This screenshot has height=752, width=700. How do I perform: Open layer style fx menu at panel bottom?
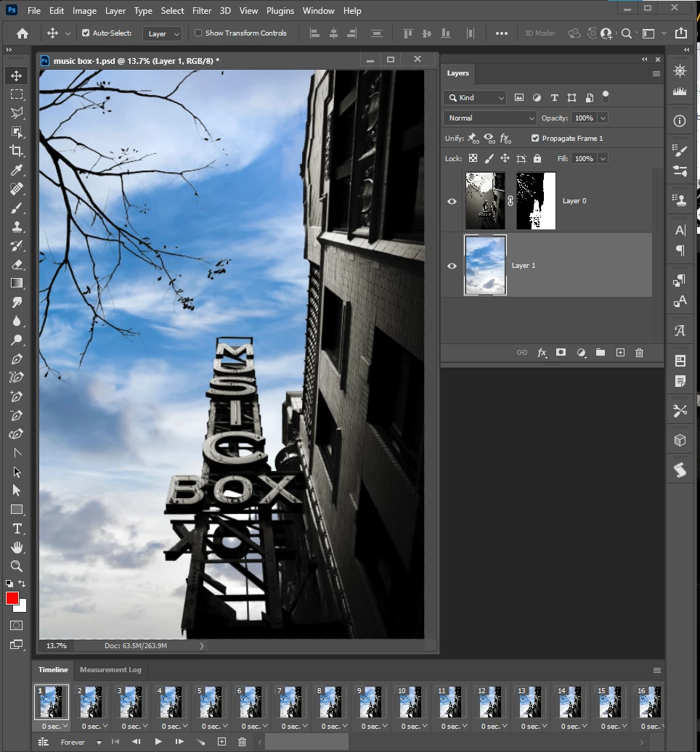[x=542, y=353]
